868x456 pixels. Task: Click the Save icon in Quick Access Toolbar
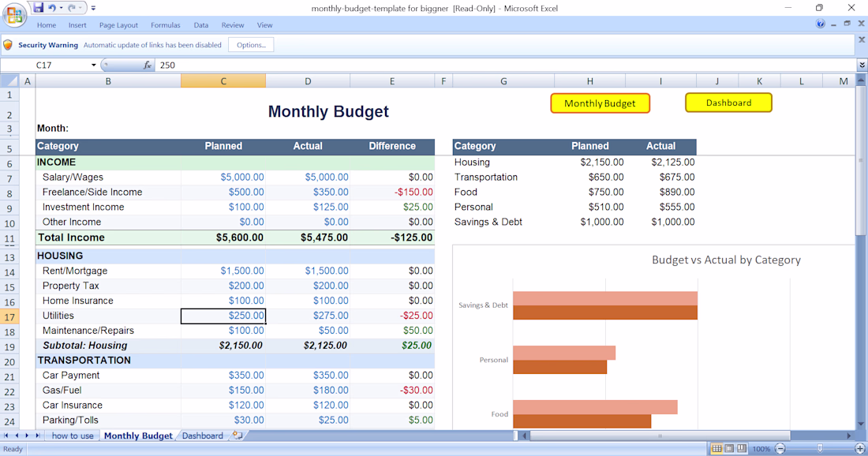[38, 8]
